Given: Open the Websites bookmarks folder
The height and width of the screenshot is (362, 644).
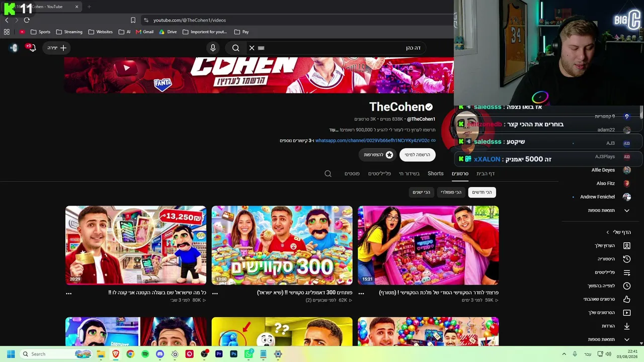Looking at the screenshot, I should pos(101,32).
